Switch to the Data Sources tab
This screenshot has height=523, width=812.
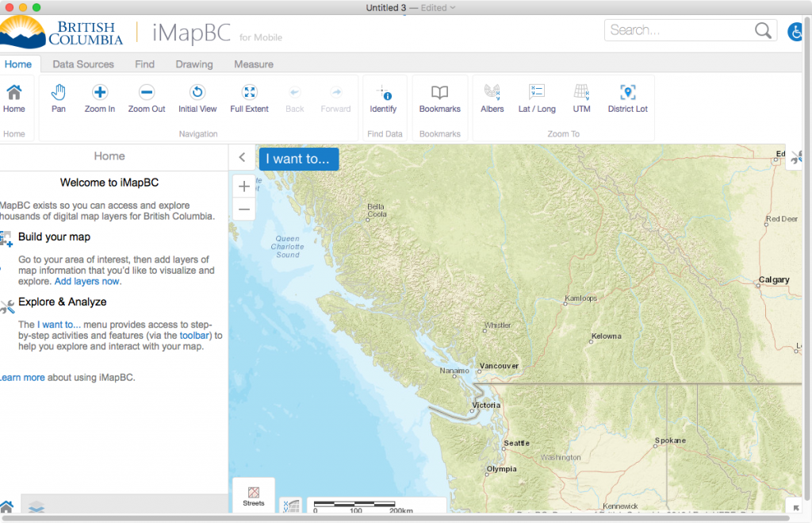83,64
